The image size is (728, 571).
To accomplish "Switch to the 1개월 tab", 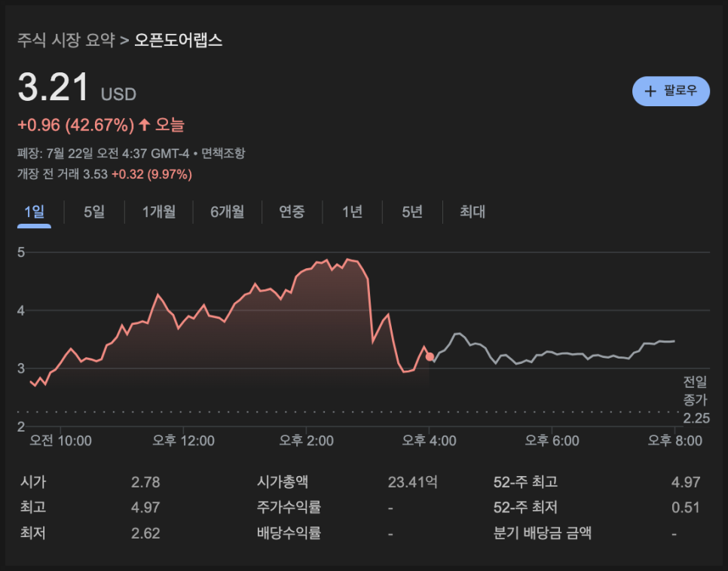I will click(x=159, y=212).
